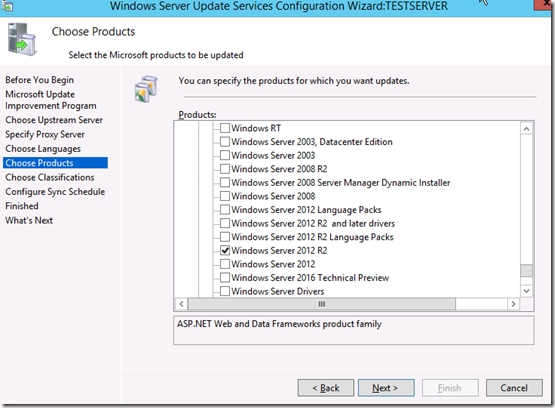This screenshot has width=555, height=408.
Task: Click the vertical scrollbar thumb in the products list
Action: (x=526, y=270)
